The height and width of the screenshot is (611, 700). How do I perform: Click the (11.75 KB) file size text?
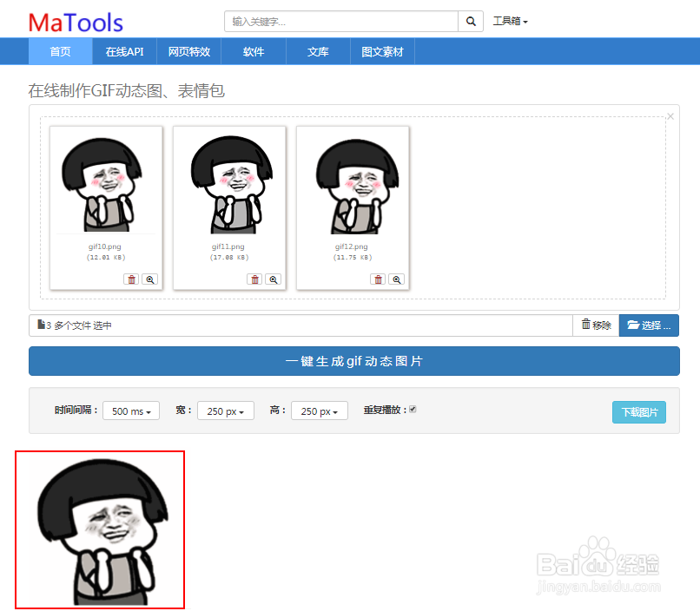click(353, 258)
